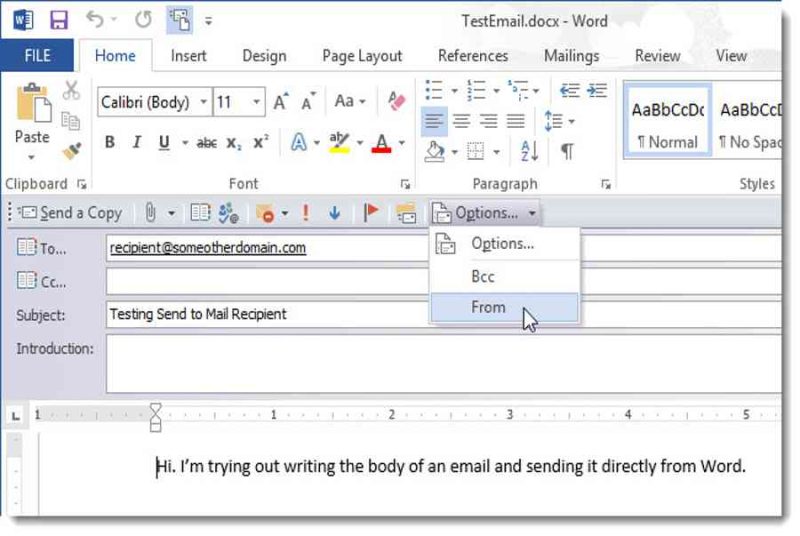
Task: Click the Text Effects glowing A icon
Action: point(299,142)
